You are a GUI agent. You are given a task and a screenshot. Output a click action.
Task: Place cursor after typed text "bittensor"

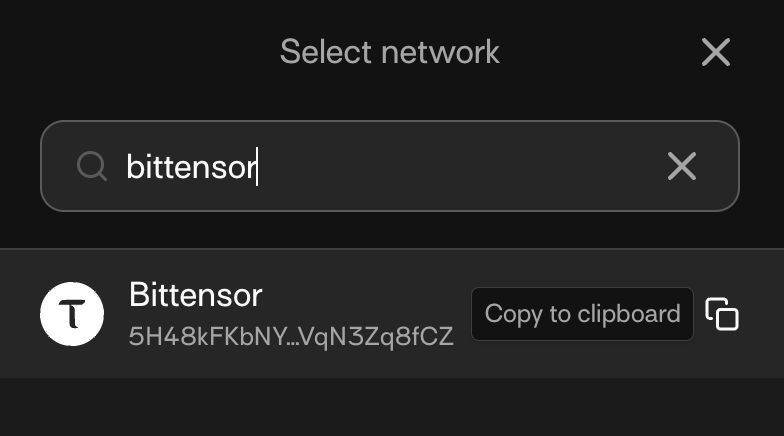tap(259, 166)
